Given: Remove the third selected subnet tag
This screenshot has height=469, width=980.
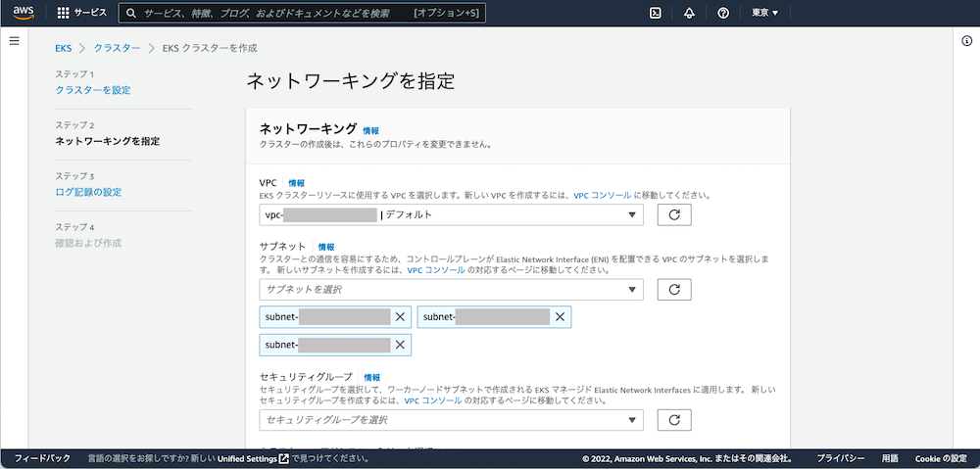Looking at the screenshot, I should pyautogui.click(x=400, y=345).
